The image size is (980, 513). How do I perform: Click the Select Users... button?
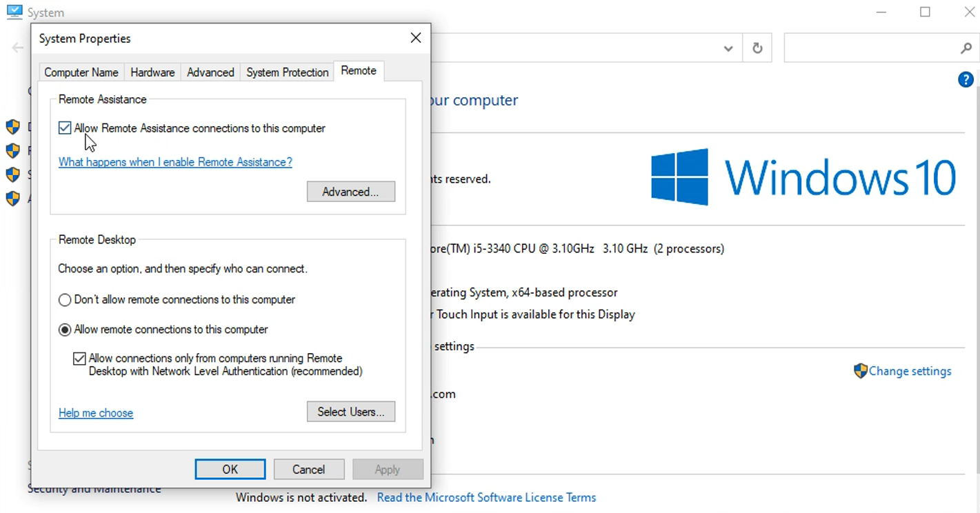tap(350, 412)
